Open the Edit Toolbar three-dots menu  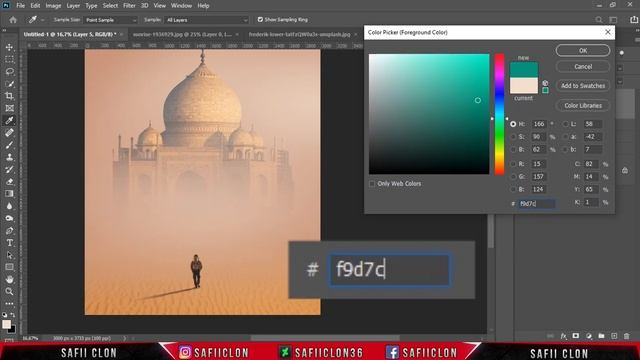[x=9, y=304]
